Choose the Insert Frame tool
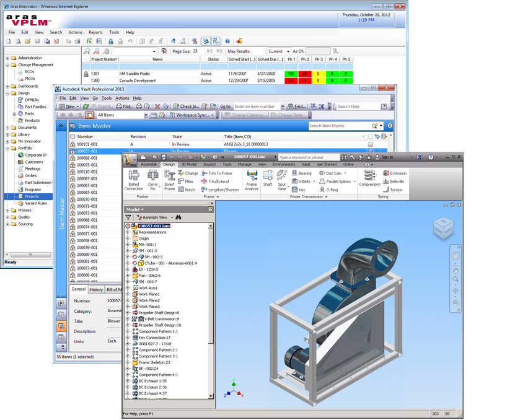Viewport: 520px width, 420px height. [169, 180]
